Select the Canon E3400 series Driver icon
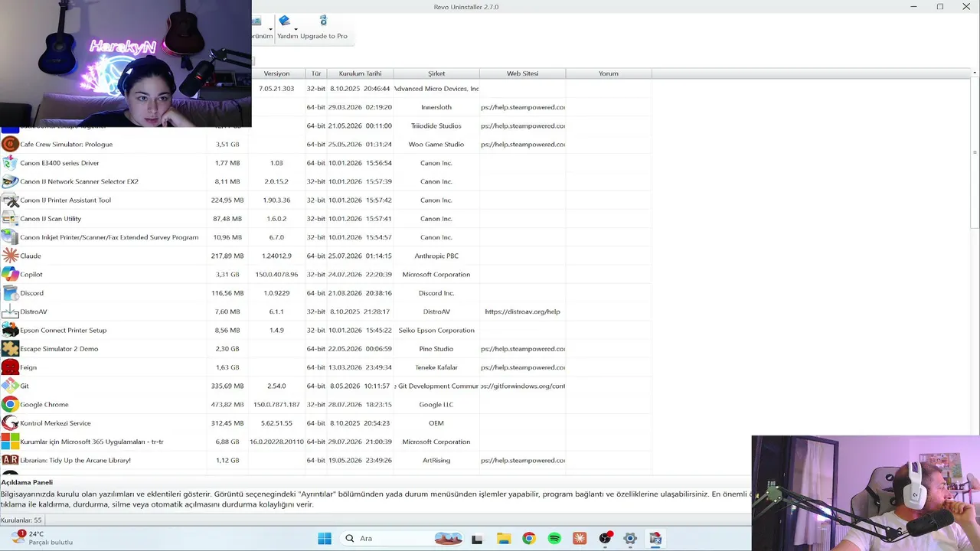 pos(10,163)
